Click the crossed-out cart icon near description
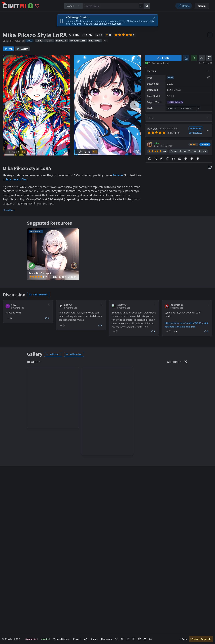The image size is (215, 644). coord(210,168)
